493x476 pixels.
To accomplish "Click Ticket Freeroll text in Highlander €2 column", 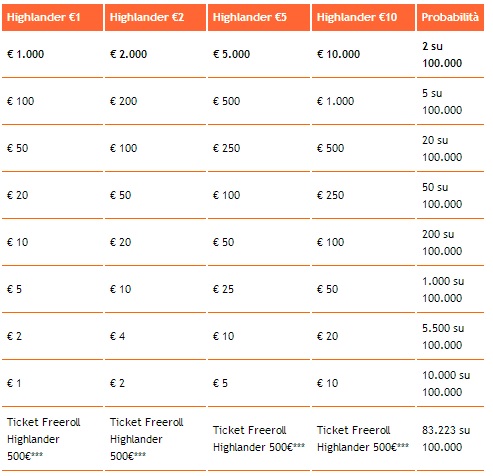I will pos(147,422).
